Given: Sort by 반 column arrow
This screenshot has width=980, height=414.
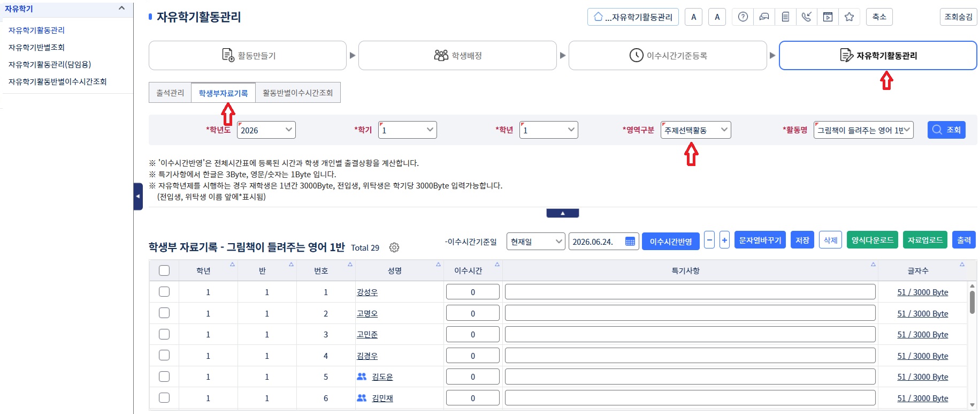Looking at the screenshot, I should (x=291, y=264).
